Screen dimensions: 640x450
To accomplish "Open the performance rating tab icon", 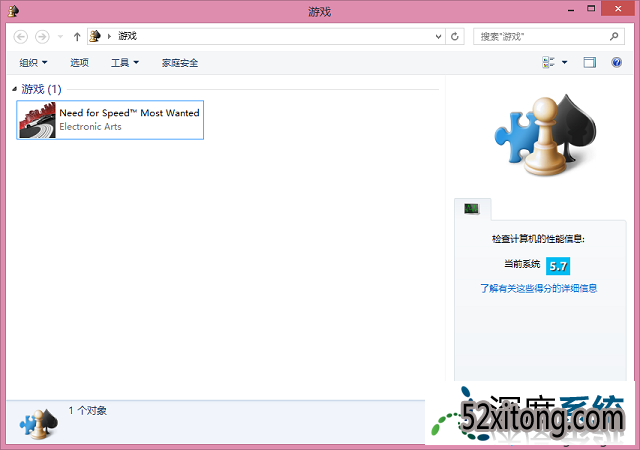I will click(x=472, y=209).
